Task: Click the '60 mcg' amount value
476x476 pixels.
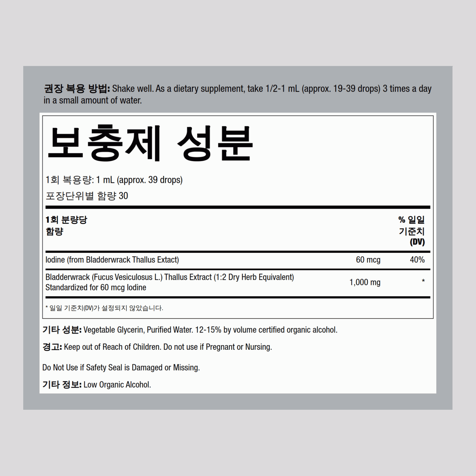Action: [368, 260]
